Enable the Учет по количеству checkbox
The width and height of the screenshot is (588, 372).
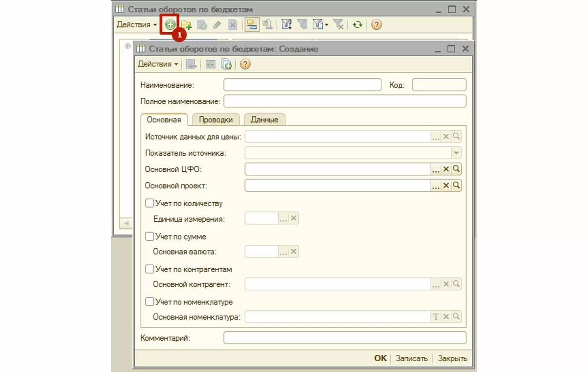(150, 203)
